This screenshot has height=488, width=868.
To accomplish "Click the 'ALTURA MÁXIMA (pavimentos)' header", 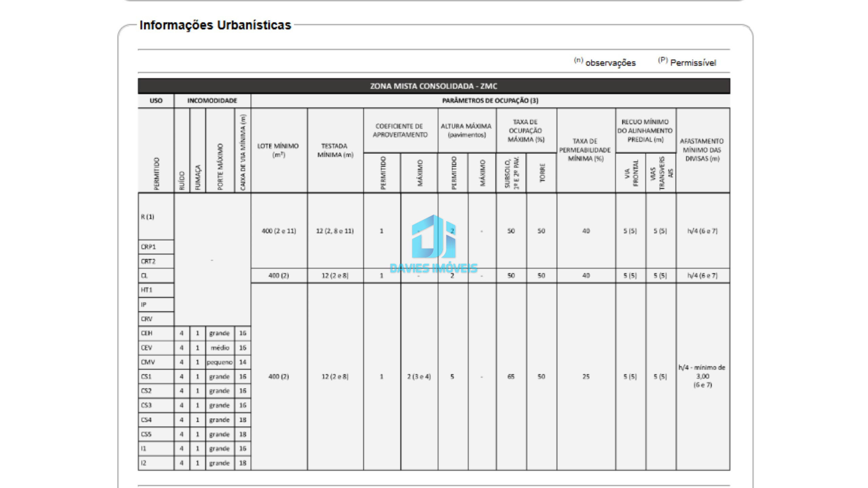I will coord(466,130).
